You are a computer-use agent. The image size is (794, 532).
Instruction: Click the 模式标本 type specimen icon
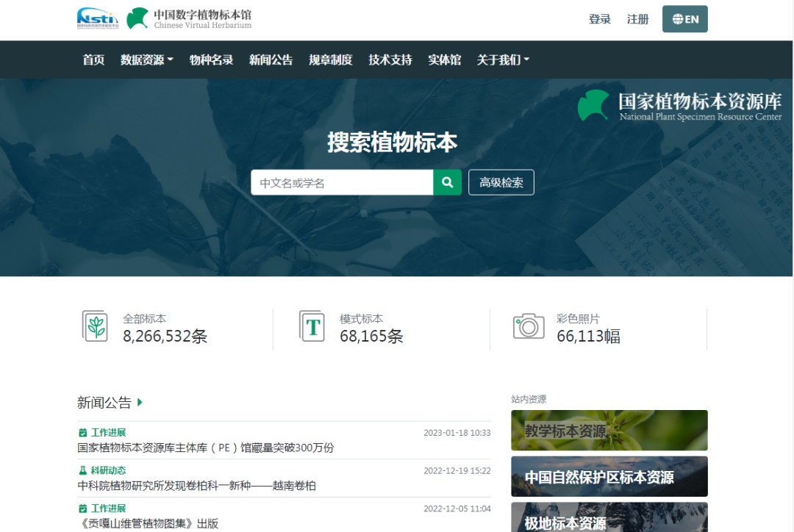(312, 326)
